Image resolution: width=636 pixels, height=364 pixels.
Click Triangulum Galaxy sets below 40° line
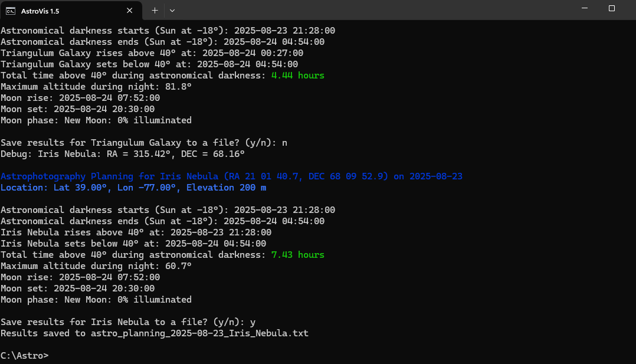(149, 64)
